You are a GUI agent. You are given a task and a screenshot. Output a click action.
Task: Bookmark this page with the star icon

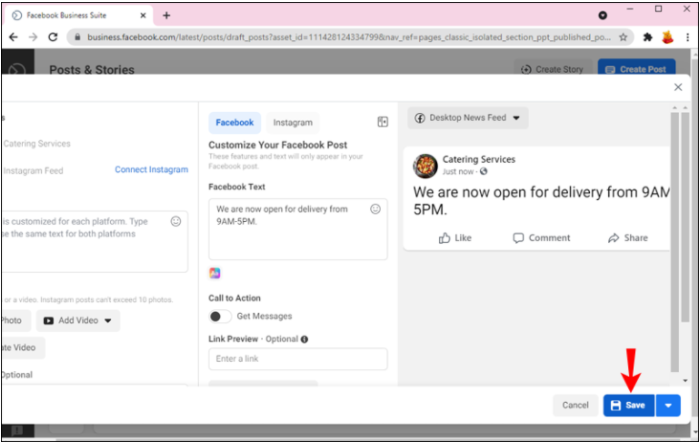(623, 37)
